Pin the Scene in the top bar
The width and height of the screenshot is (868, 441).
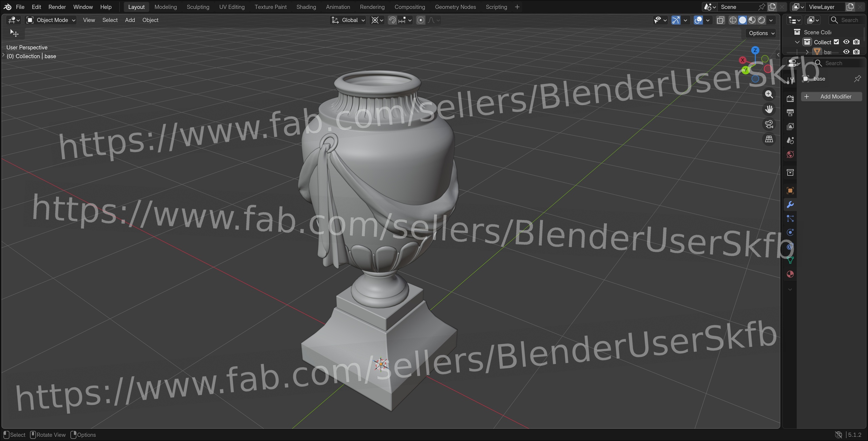point(761,7)
